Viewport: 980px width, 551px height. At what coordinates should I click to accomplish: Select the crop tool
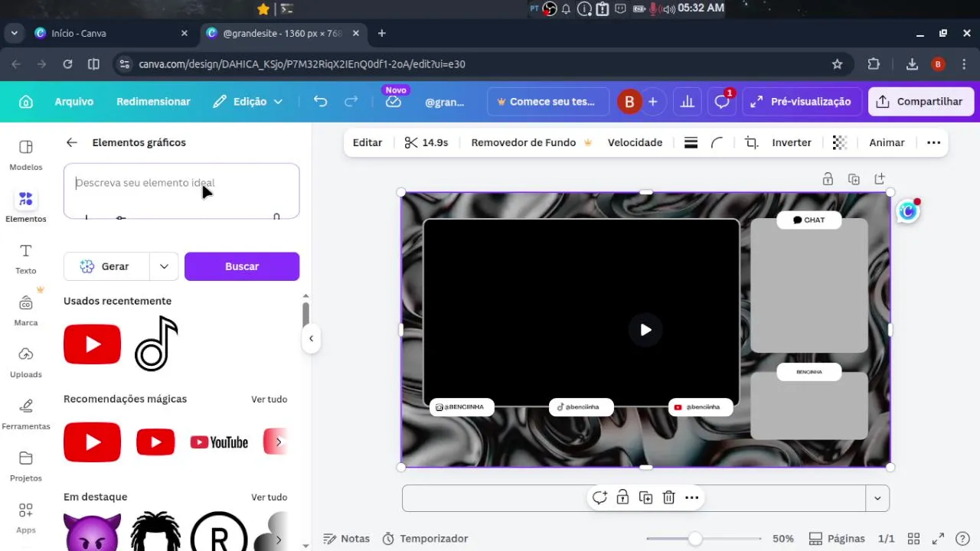point(751,142)
